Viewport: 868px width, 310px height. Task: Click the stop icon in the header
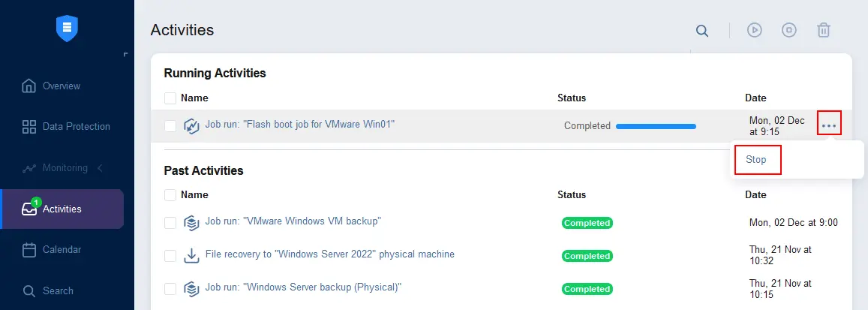[x=788, y=30]
